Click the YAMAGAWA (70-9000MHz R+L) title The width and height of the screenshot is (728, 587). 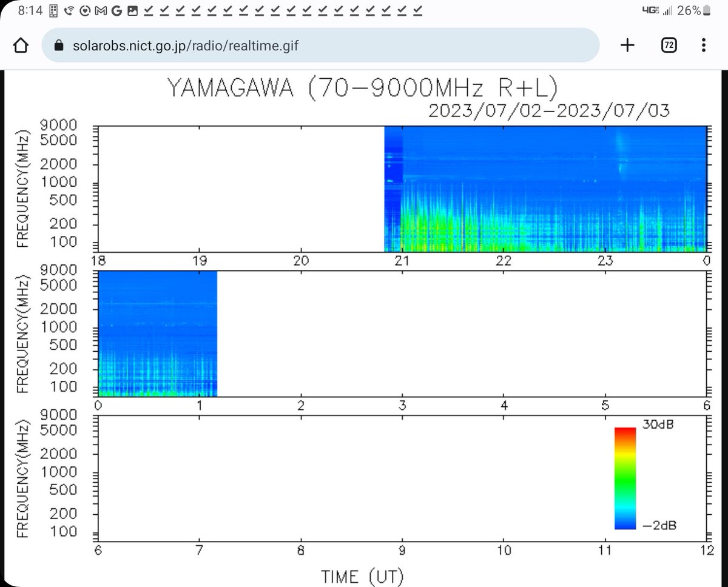(x=362, y=89)
